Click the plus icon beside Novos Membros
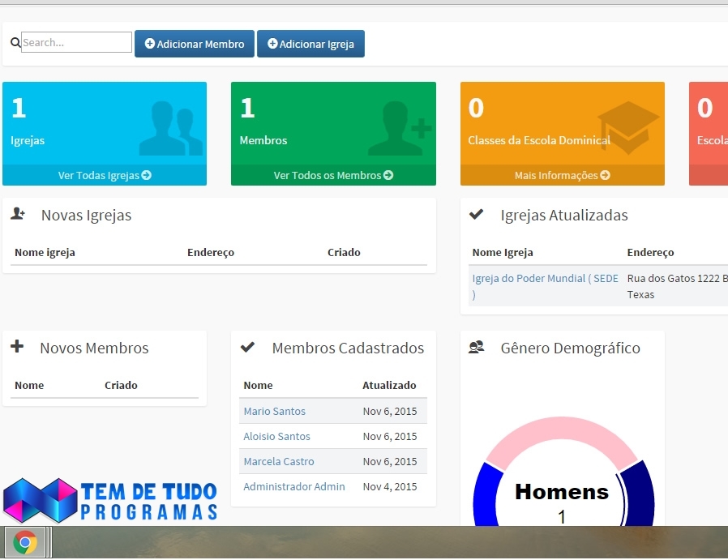 16,346
